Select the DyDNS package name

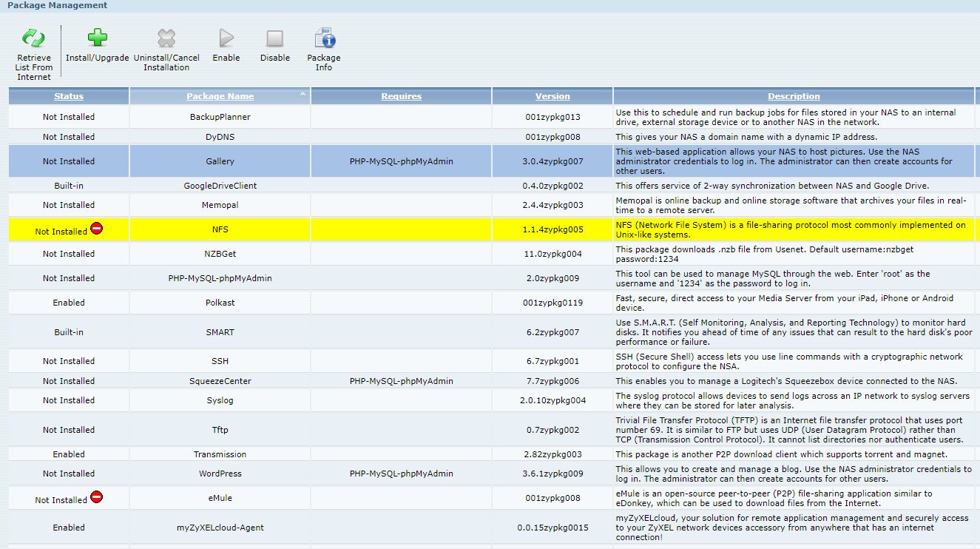pyautogui.click(x=220, y=137)
